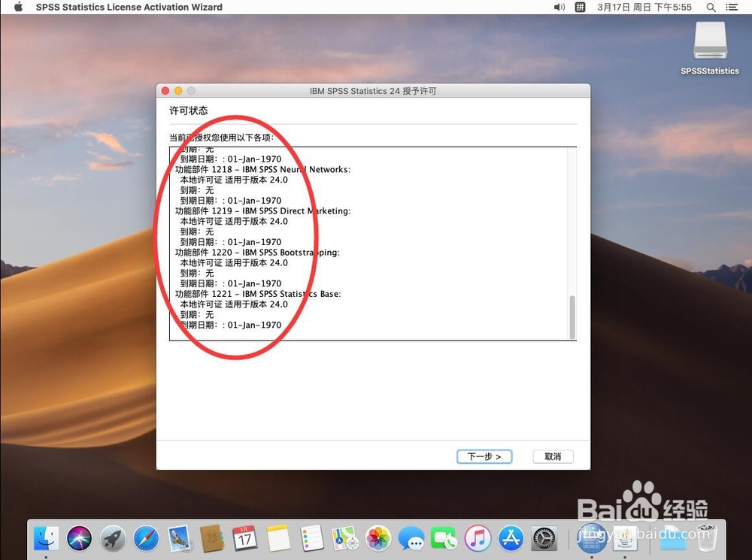Open Photos from the Dock
752x560 pixels.
pyautogui.click(x=378, y=538)
